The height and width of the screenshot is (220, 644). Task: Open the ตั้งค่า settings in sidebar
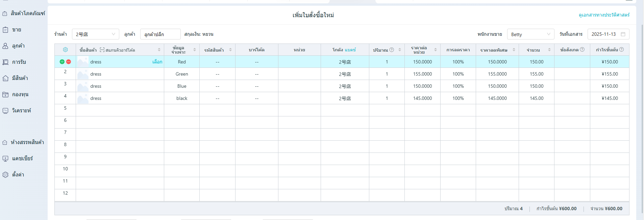click(x=18, y=174)
